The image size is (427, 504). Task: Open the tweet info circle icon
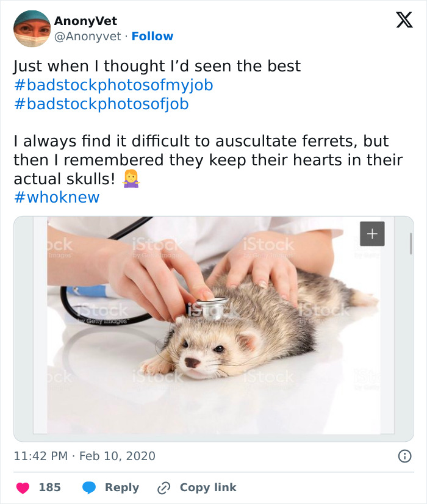(x=404, y=456)
